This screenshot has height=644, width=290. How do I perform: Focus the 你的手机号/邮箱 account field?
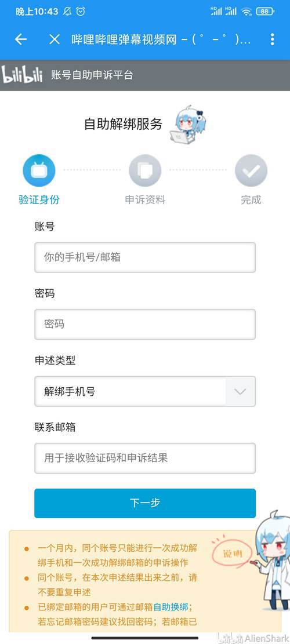[x=144, y=257]
